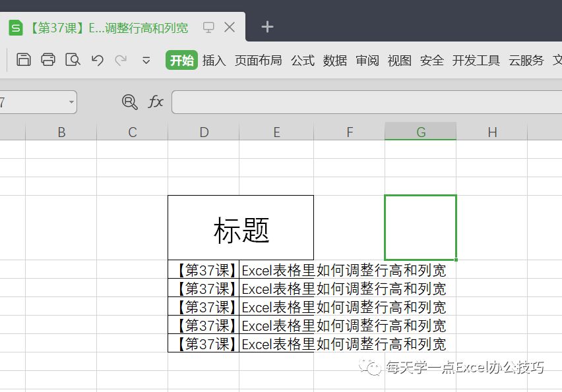Click the Save icon in the quick toolbar
Viewport: 562px width, 392px height.
[24, 60]
